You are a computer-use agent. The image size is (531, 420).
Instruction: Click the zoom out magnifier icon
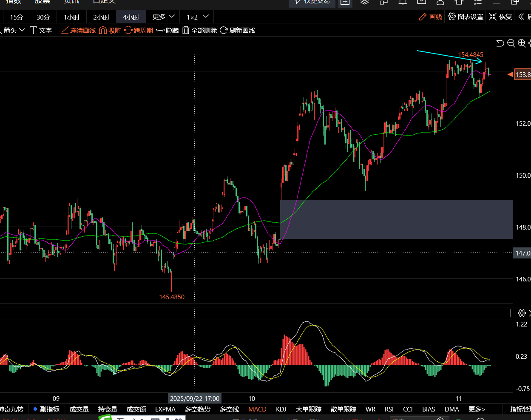click(x=511, y=43)
